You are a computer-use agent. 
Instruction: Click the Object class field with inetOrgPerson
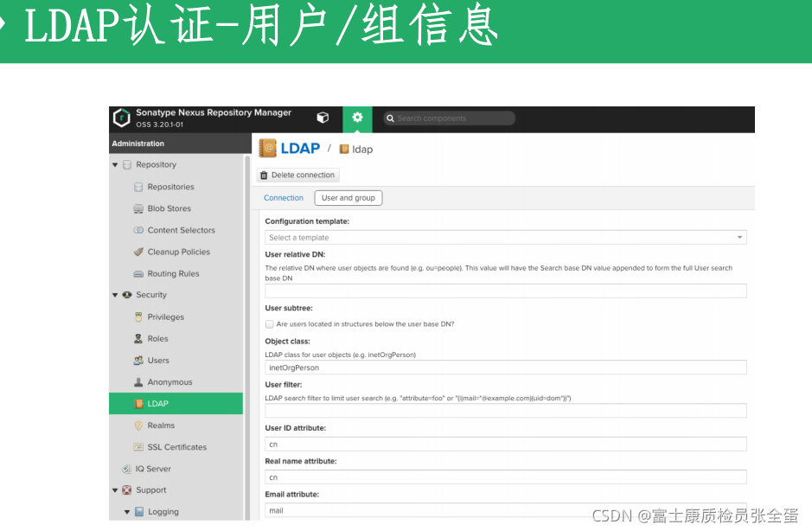pos(506,368)
